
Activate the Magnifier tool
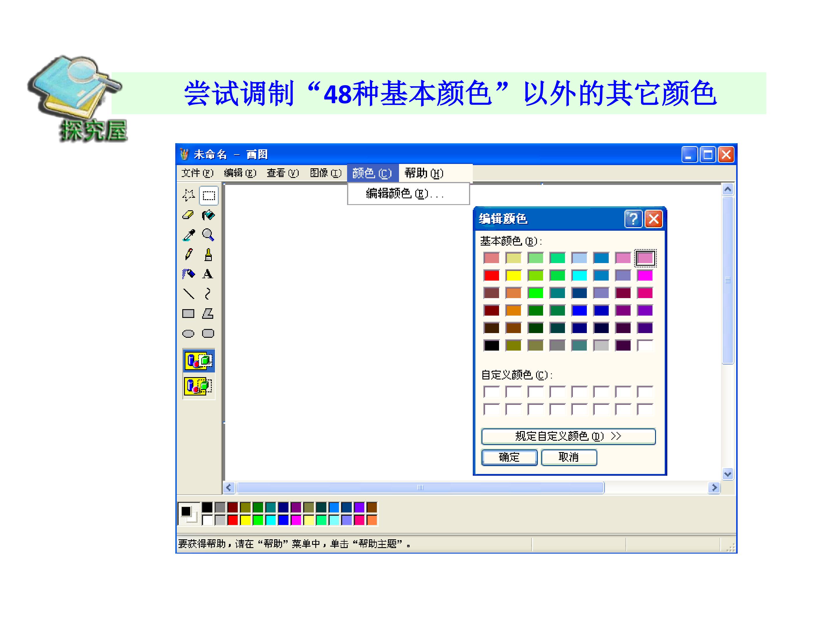click(209, 235)
